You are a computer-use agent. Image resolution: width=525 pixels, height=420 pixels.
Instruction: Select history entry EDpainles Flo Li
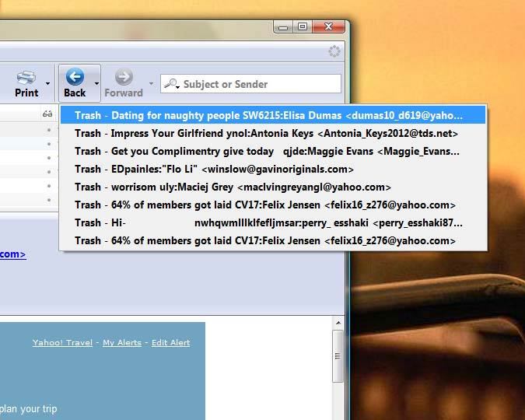[273, 169]
